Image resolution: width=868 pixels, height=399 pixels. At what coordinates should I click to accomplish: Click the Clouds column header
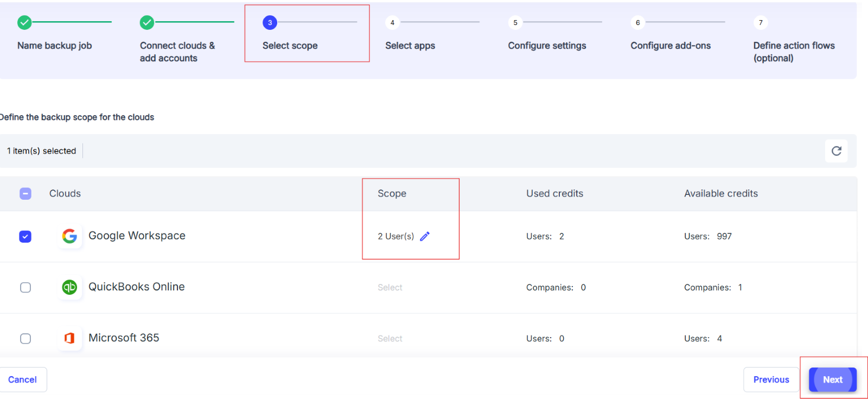[x=65, y=194]
